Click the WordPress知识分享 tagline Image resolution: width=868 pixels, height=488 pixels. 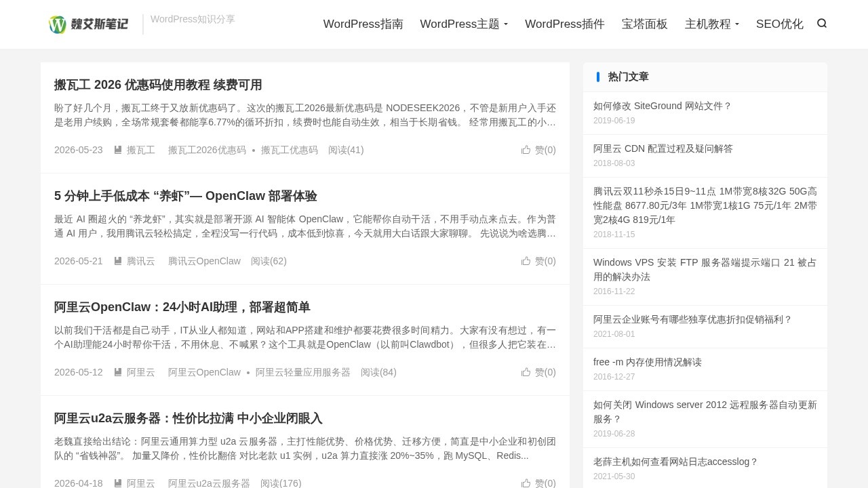[193, 19]
